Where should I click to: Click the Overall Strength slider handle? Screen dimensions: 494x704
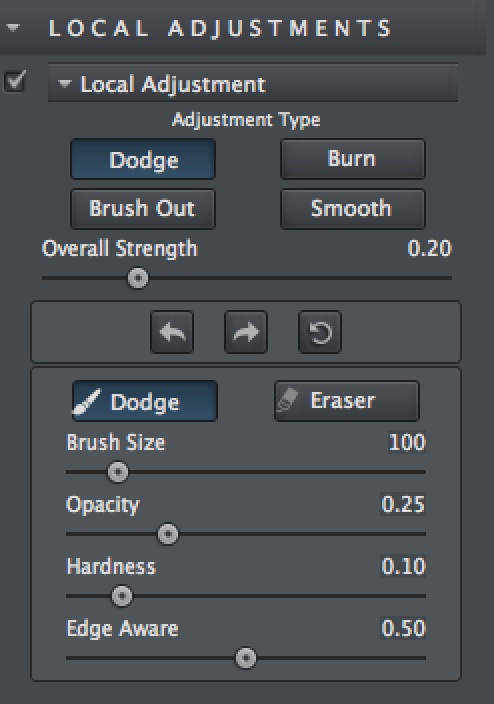[x=138, y=278]
